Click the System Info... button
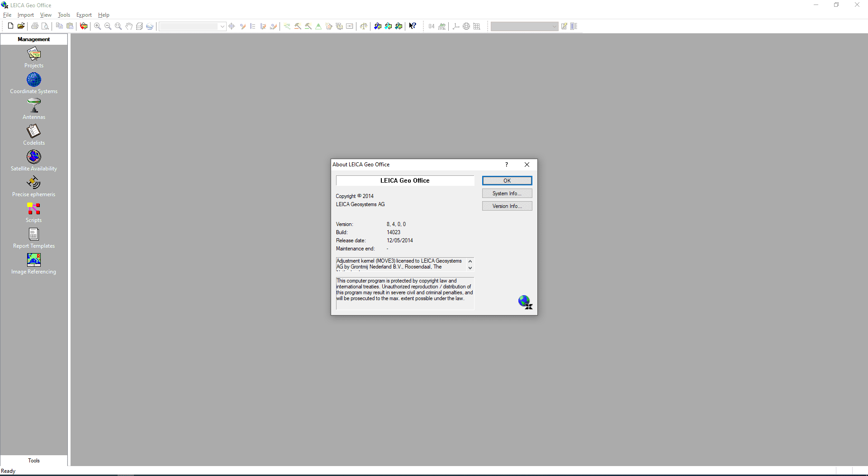 [507, 193]
